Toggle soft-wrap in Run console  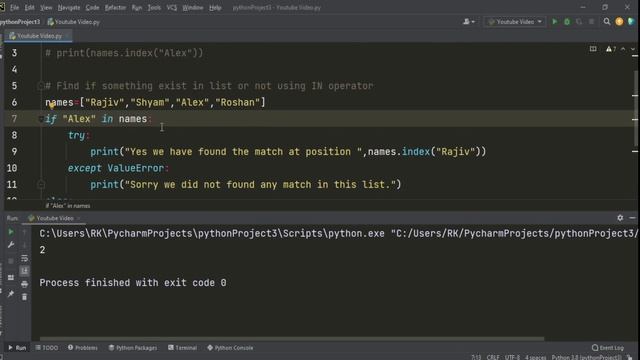(24, 258)
